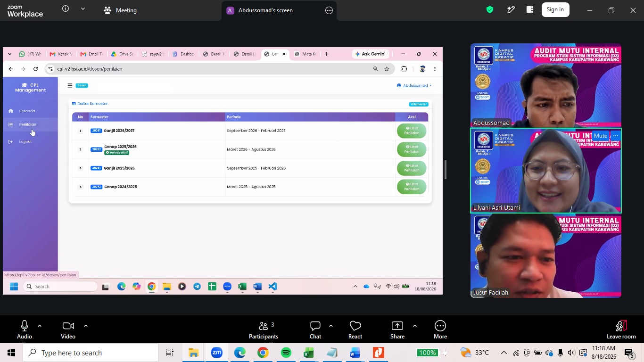Open Abdussomad user dropdown
The width and height of the screenshot is (644, 362).
[x=414, y=85]
